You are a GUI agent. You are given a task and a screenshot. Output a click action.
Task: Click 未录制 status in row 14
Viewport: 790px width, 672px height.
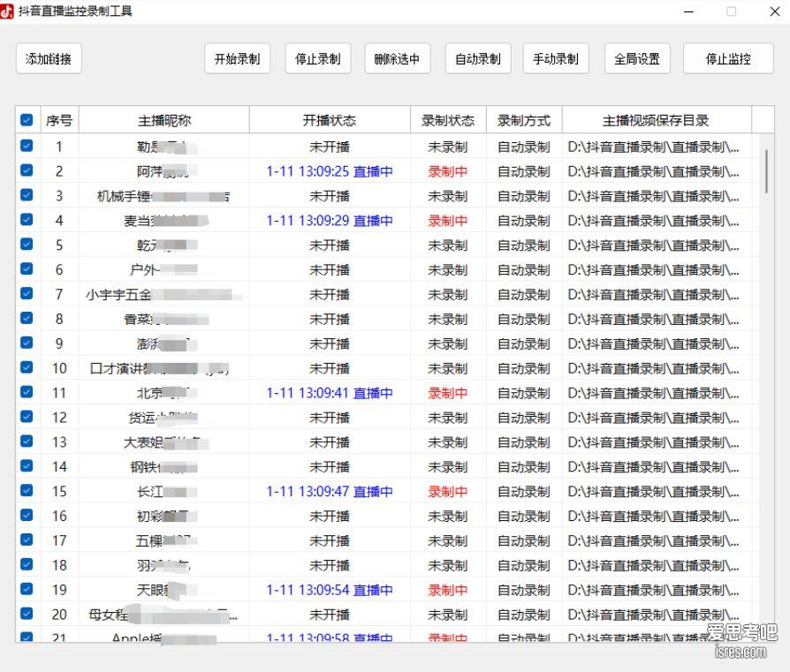click(448, 467)
